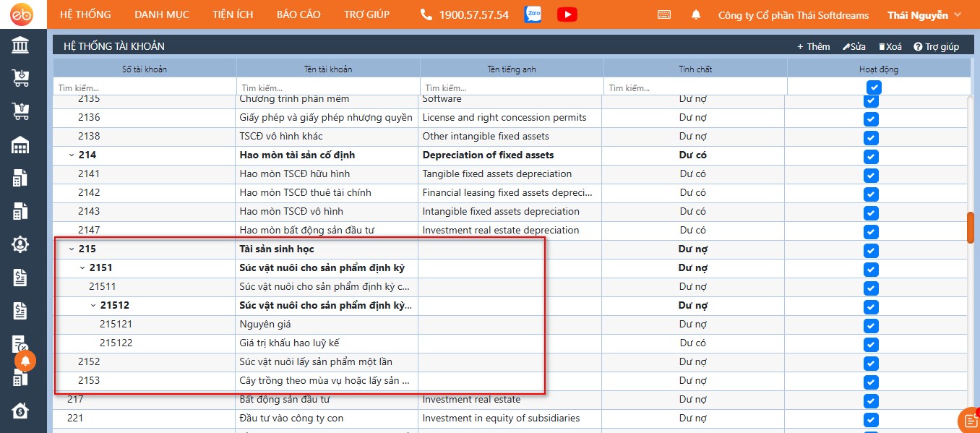Uncheck Hoạt động for account 2141
The image size is (980, 433).
click(x=871, y=174)
